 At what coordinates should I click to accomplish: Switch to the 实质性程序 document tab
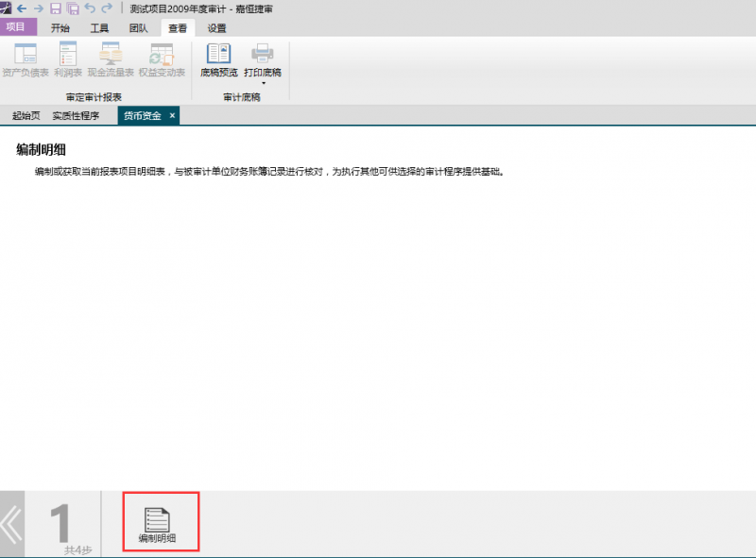click(76, 116)
